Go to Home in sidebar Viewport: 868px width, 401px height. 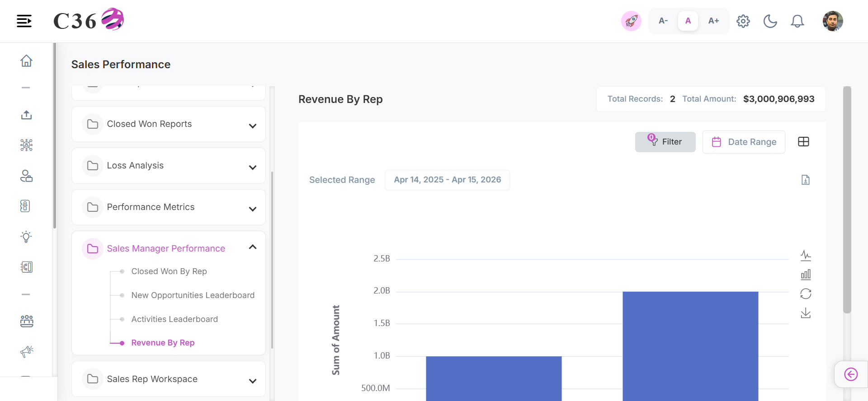tap(26, 61)
